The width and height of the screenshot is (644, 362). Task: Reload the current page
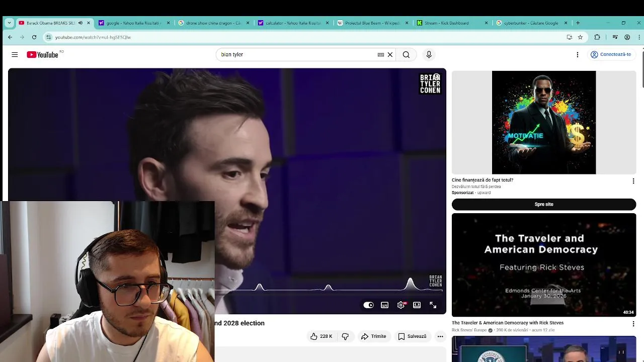tap(34, 37)
